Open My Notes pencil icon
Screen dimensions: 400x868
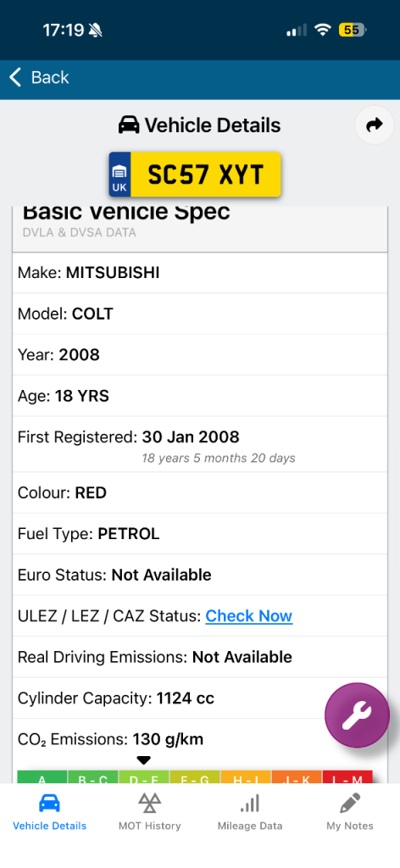tap(350, 803)
